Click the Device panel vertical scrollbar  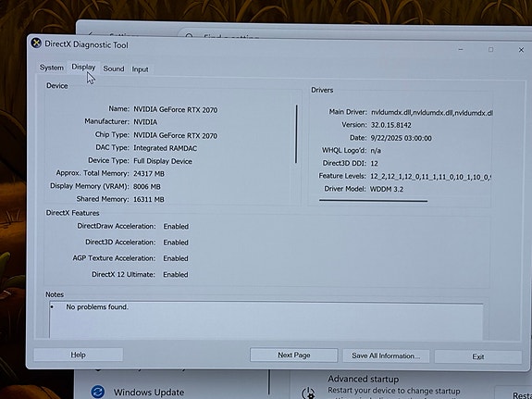click(x=296, y=134)
